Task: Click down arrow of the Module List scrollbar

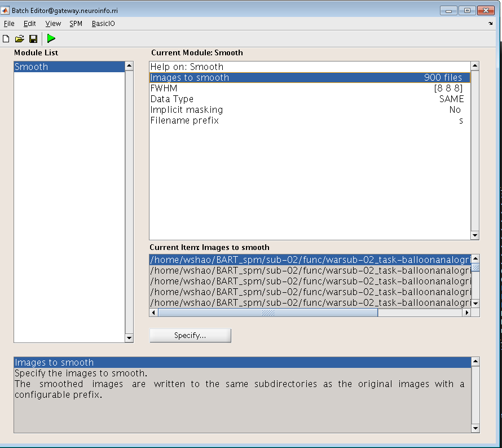Action: click(129, 338)
